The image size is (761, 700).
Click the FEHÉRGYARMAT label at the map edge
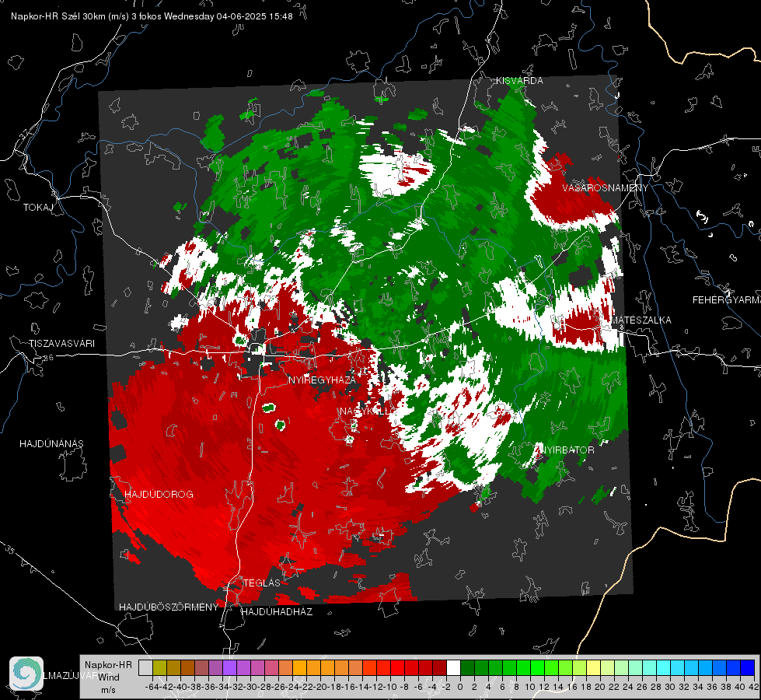pyautogui.click(x=727, y=299)
